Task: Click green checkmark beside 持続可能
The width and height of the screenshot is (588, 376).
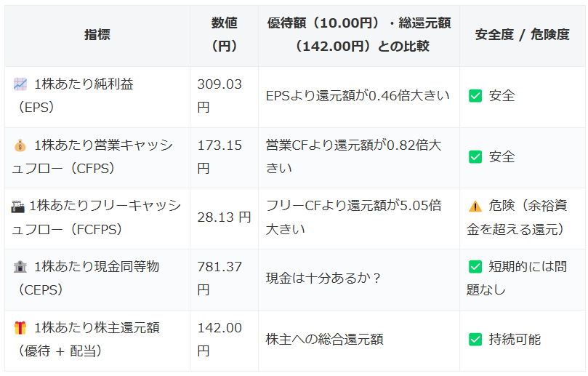Action: (475, 340)
